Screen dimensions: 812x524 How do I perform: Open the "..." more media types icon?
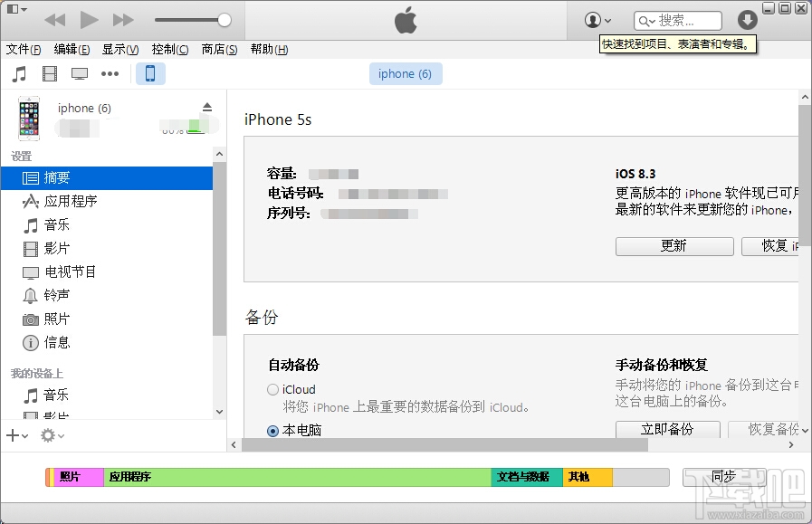110,74
